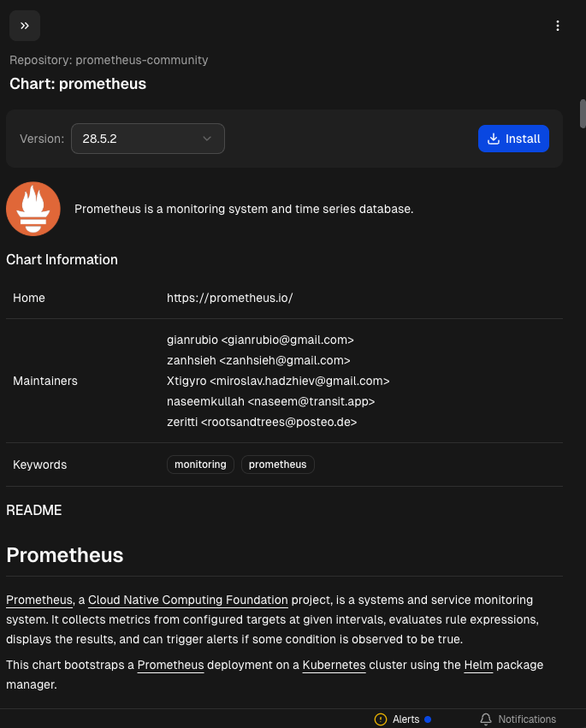Click the Alerts warning circle icon
Image resolution: width=586 pixels, height=728 pixels.
tap(381, 719)
